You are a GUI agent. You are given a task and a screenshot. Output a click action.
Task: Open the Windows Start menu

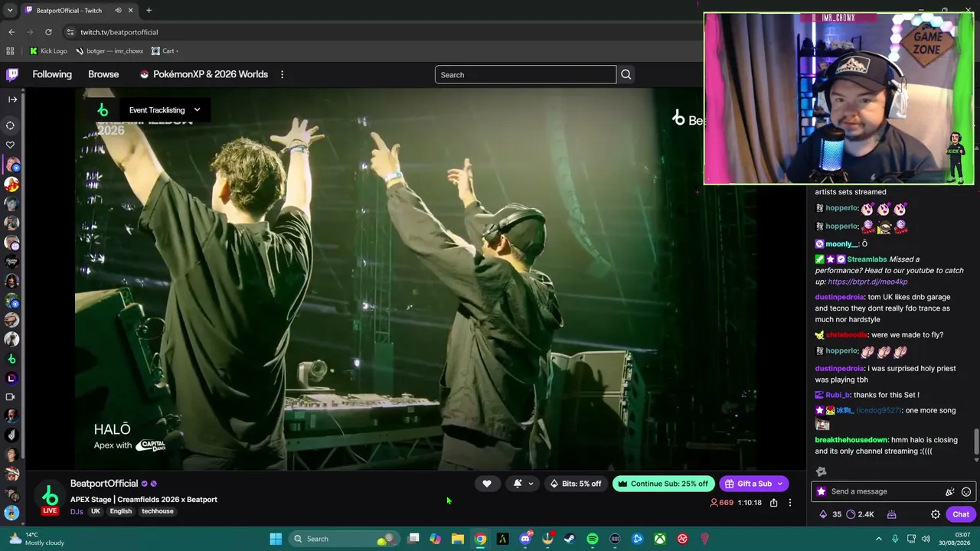[276, 539]
